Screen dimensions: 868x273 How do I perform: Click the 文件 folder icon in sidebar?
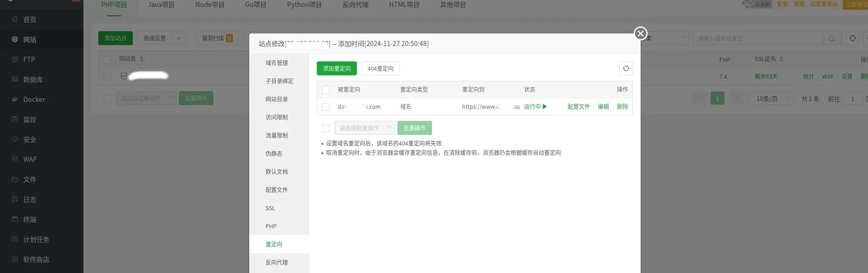click(15, 180)
